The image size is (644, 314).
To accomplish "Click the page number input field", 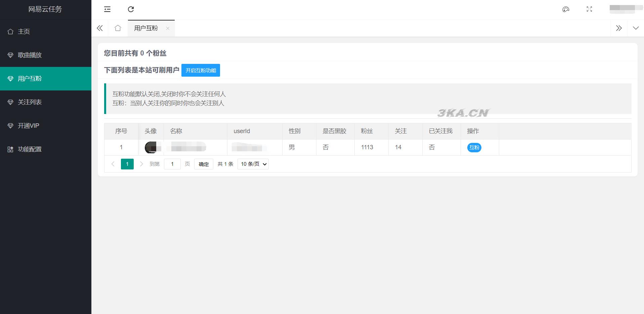I will pos(172,164).
